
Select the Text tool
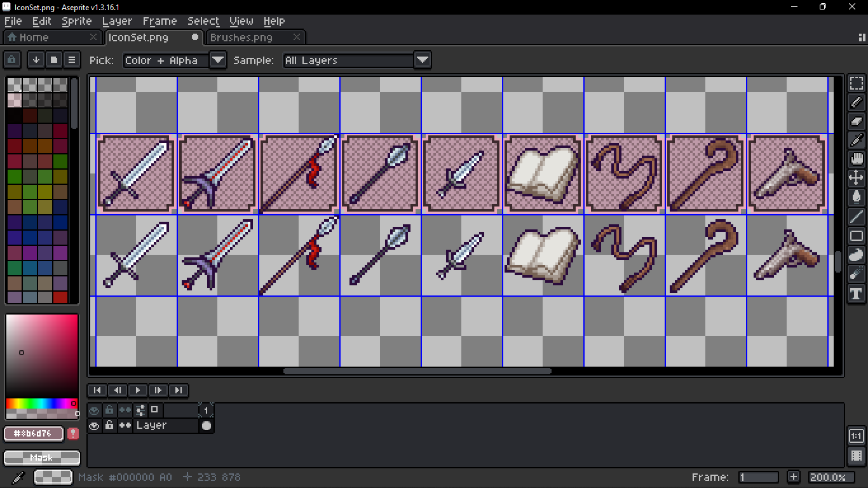[x=856, y=293]
